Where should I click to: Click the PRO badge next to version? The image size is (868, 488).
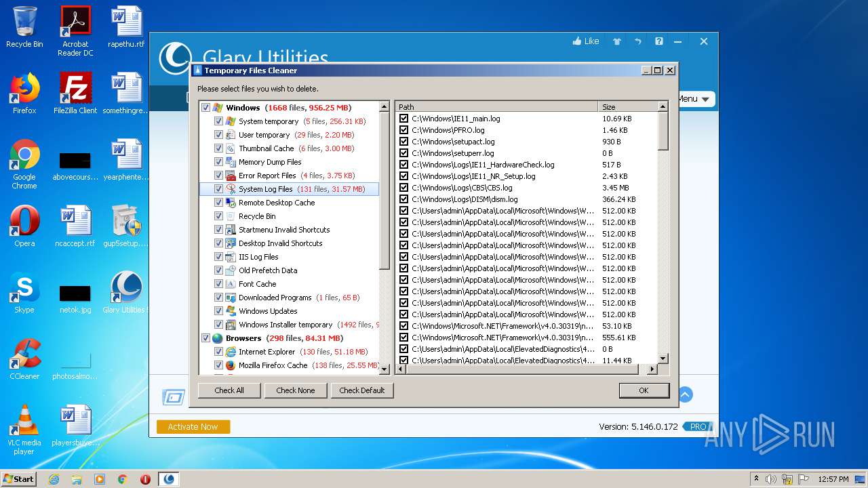coord(697,427)
